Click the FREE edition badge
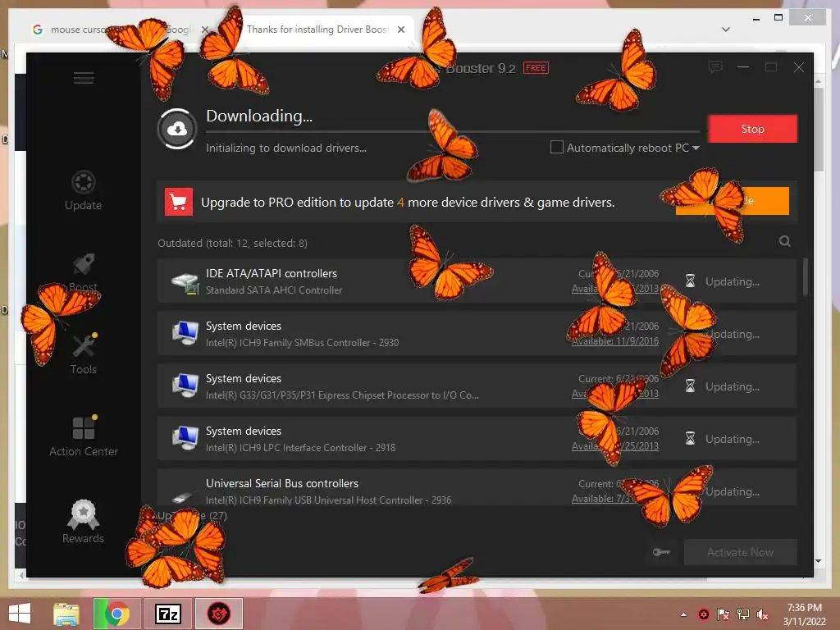The width and height of the screenshot is (840, 630). click(x=536, y=67)
